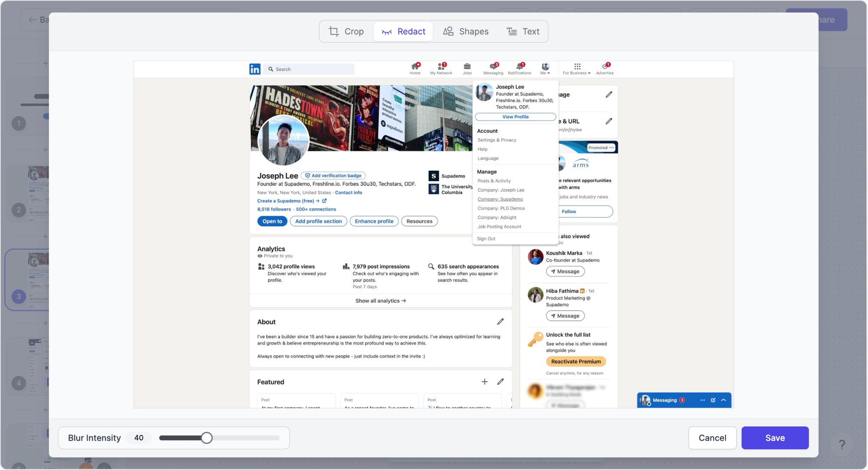This screenshot has width=868, height=470.
Task: Switch to the Shapes tab
Action: click(x=466, y=31)
